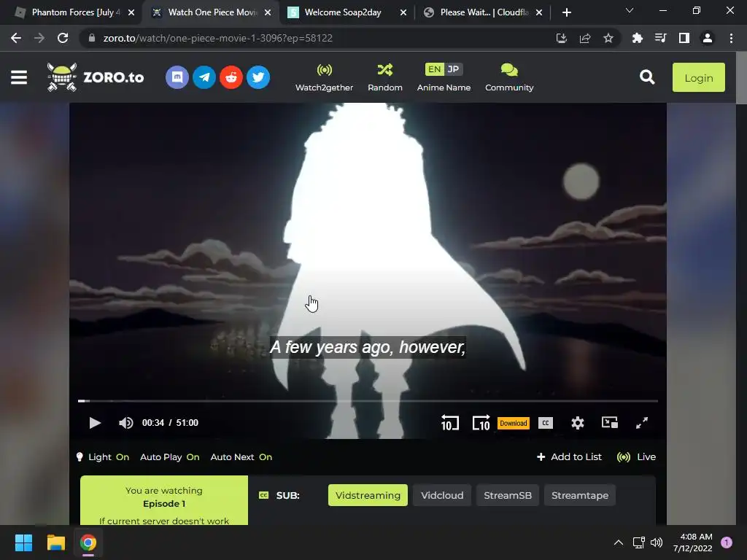The height and width of the screenshot is (560, 747).
Task: Open the Discord social link
Action: [x=177, y=77]
